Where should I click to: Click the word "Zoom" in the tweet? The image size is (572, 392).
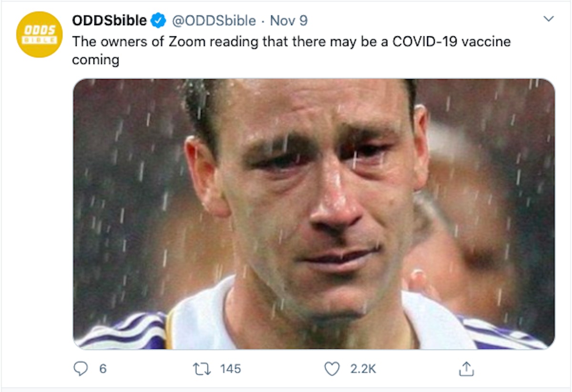pos(188,41)
